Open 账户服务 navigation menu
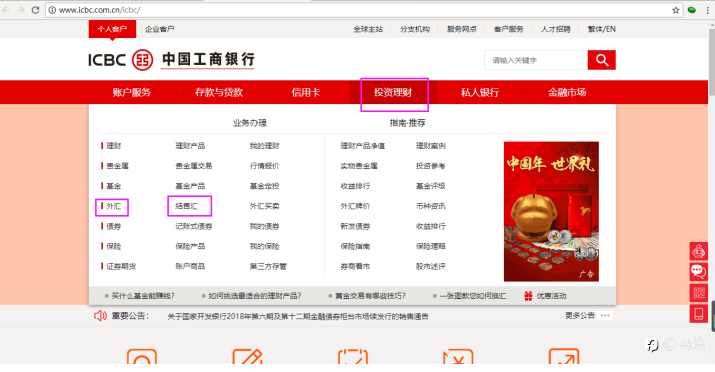 [x=132, y=93]
